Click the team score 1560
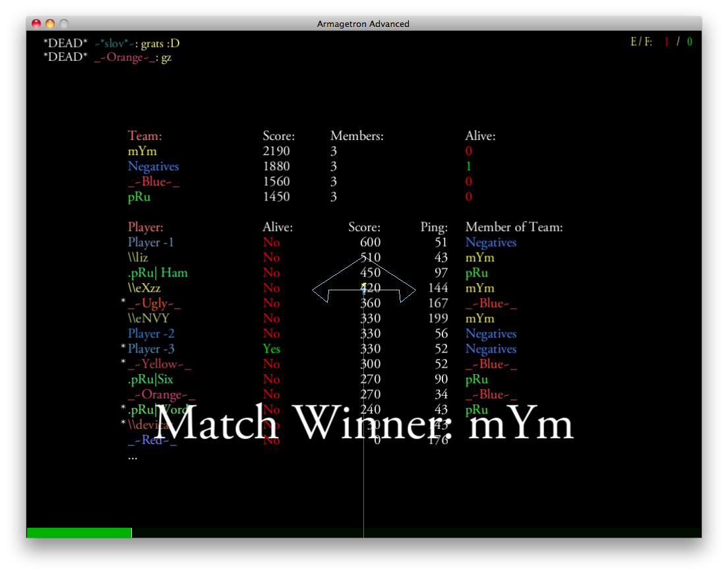The width and height of the screenshot is (728, 574). coord(276,181)
